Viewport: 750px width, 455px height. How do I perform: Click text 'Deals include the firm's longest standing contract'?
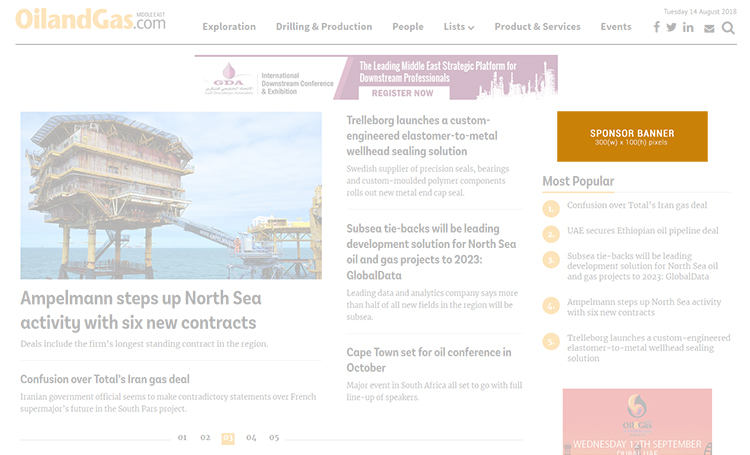144,344
